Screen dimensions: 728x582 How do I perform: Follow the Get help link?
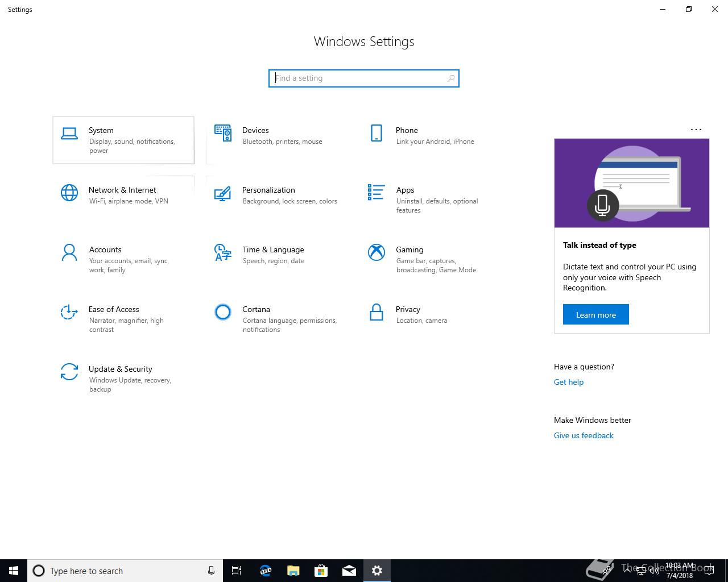(x=568, y=382)
